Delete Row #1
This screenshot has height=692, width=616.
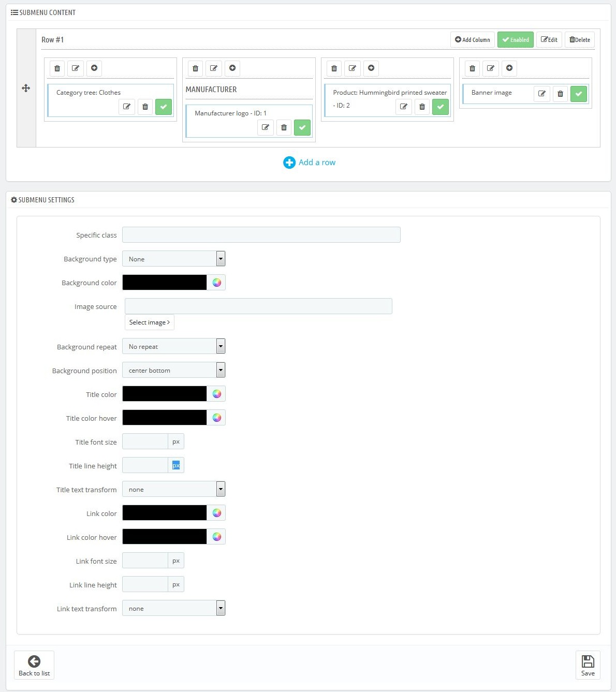tap(580, 40)
